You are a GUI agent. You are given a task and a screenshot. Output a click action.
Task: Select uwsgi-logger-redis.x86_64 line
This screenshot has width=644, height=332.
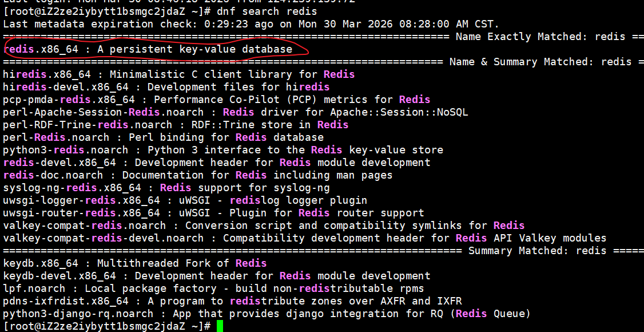[x=185, y=200]
